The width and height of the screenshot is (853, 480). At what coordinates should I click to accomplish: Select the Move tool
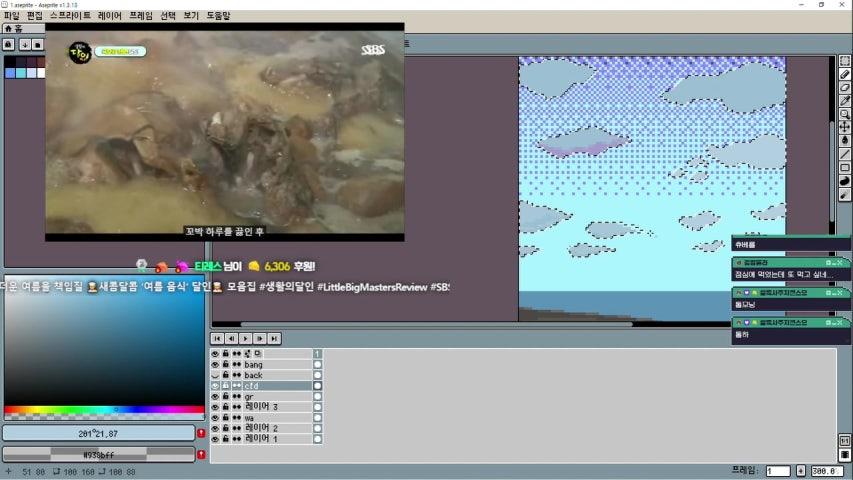tap(844, 127)
